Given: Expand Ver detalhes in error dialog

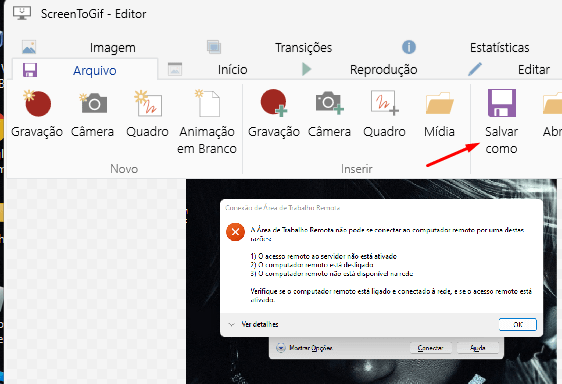Looking at the screenshot, I should click(x=253, y=324).
